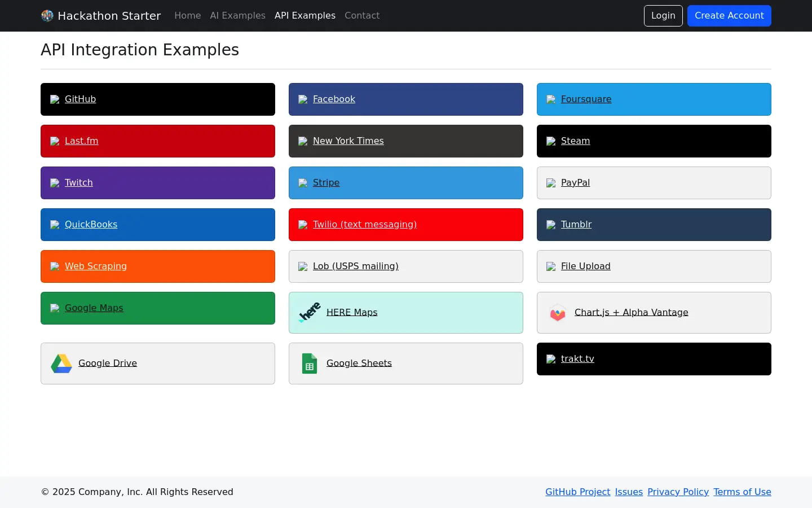
Task: Click the Login button
Action: pyautogui.click(x=663, y=16)
